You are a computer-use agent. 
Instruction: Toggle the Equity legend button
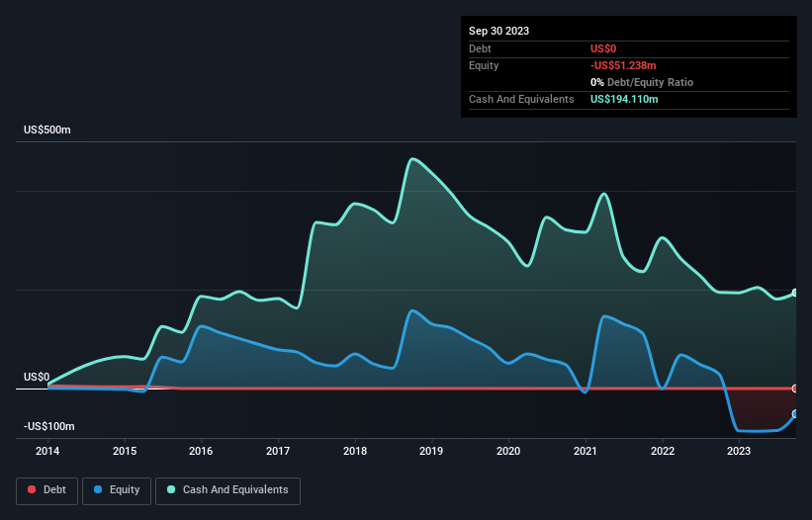click(x=116, y=489)
